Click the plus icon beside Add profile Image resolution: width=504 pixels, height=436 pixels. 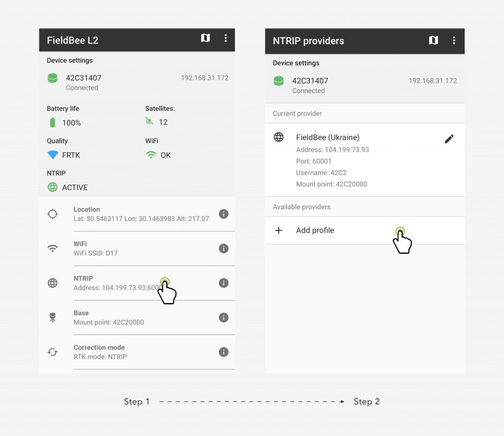(x=279, y=231)
